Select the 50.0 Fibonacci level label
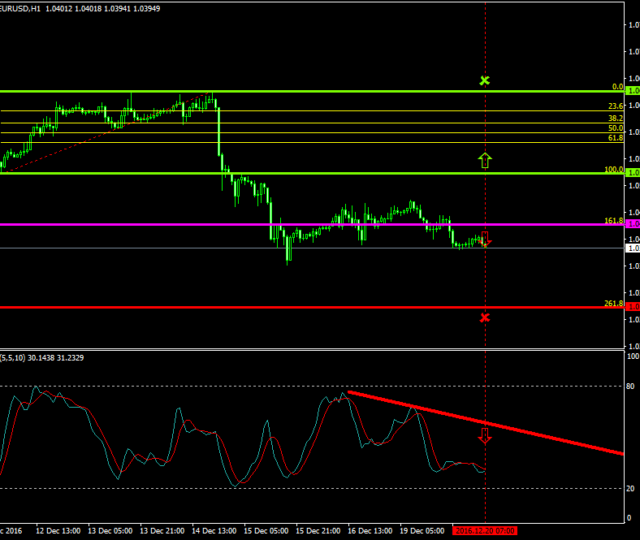Image resolution: width=640 pixels, height=540 pixels. tap(616, 128)
